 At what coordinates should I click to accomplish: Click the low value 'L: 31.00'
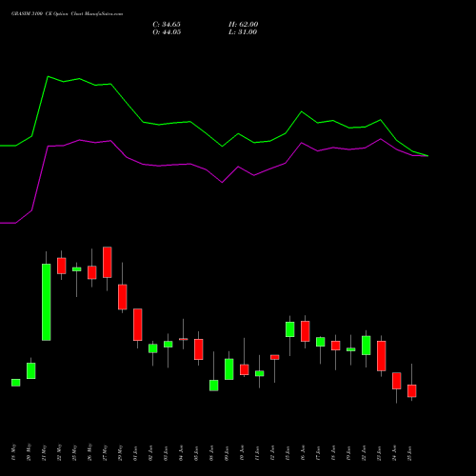(x=243, y=32)
